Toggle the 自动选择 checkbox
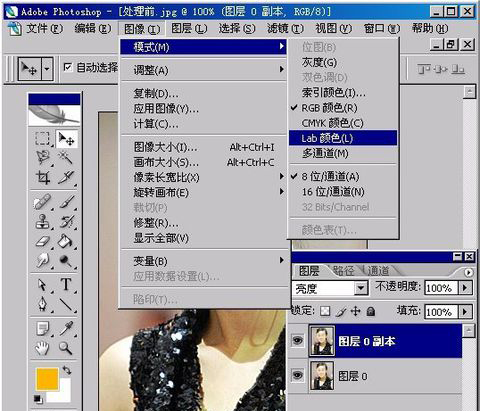The image size is (480, 411). coord(68,67)
